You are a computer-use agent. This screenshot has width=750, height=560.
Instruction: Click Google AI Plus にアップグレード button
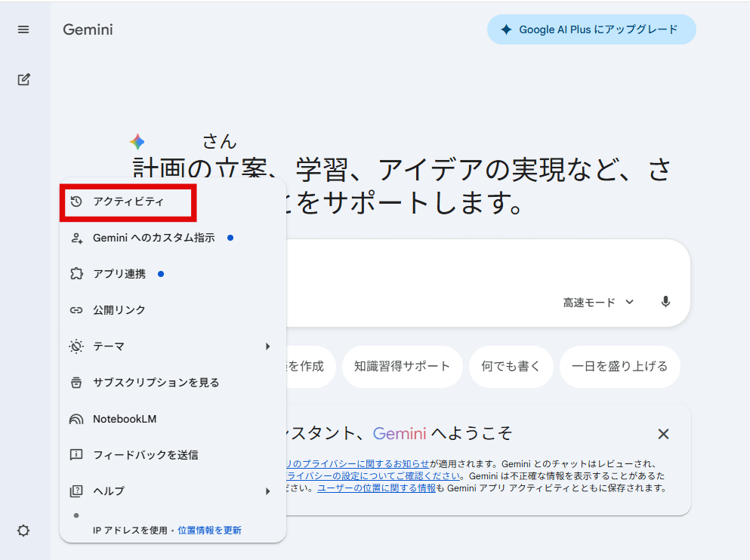[x=591, y=29]
